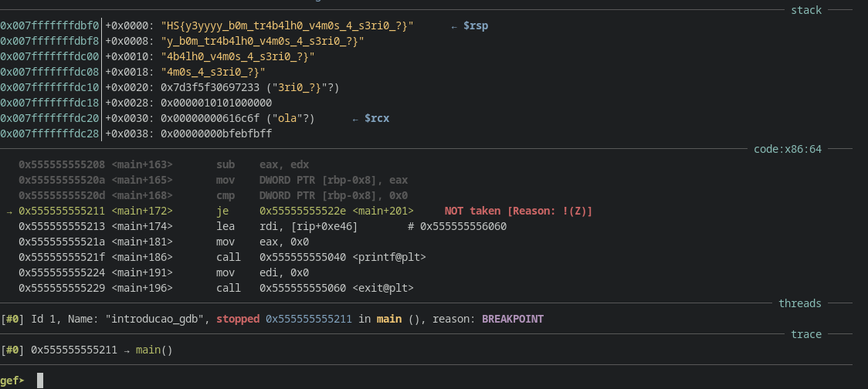Select the $rsp register label
Viewport: 868px width, 389px height.
coord(475,26)
